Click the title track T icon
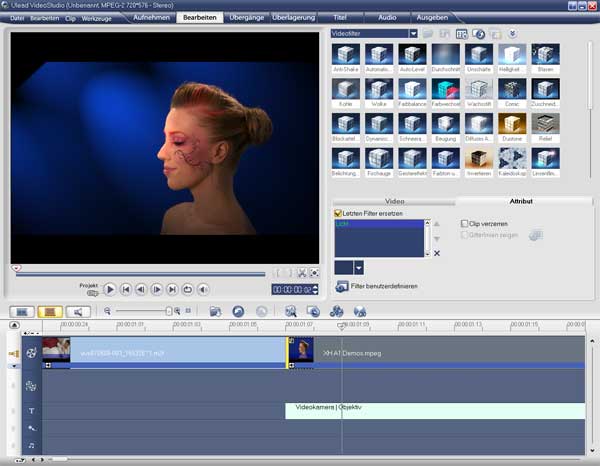 (x=31, y=411)
